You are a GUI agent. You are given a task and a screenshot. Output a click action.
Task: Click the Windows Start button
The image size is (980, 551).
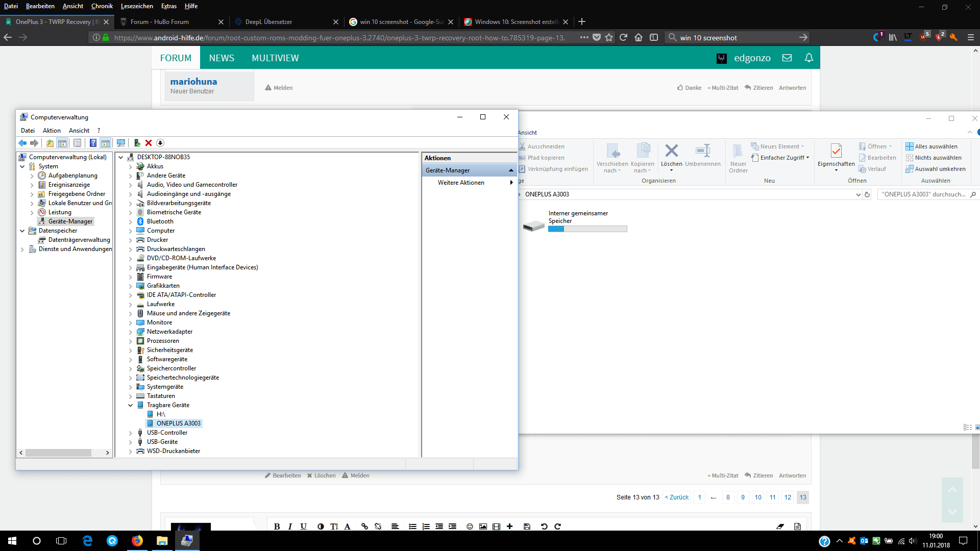(x=12, y=541)
